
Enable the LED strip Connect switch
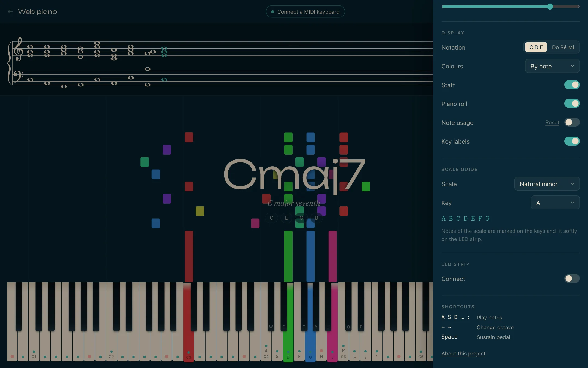point(572,279)
